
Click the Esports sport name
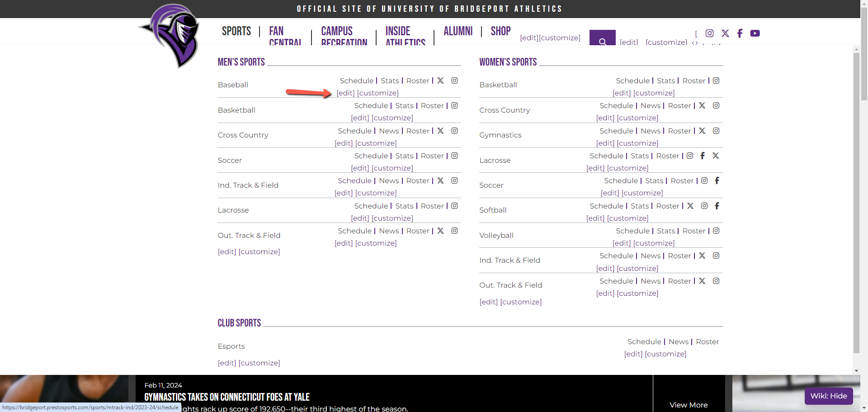(x=231, y=346)
